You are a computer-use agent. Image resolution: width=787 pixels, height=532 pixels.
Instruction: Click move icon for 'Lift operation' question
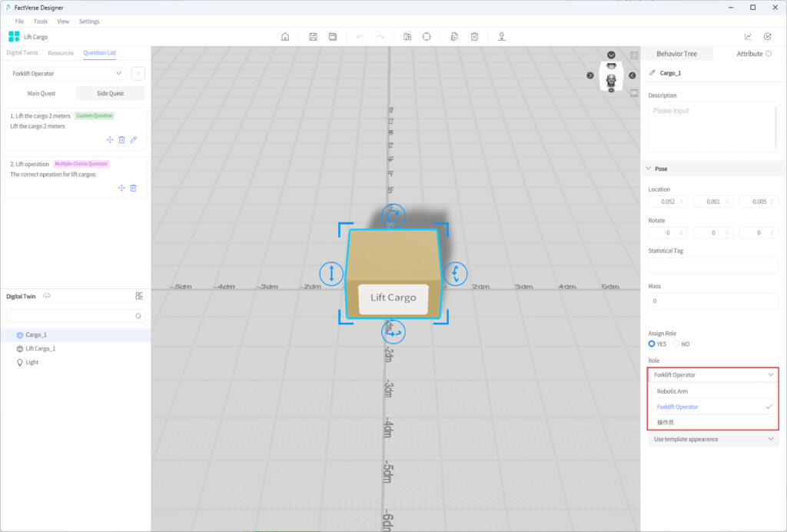[121, 188]
